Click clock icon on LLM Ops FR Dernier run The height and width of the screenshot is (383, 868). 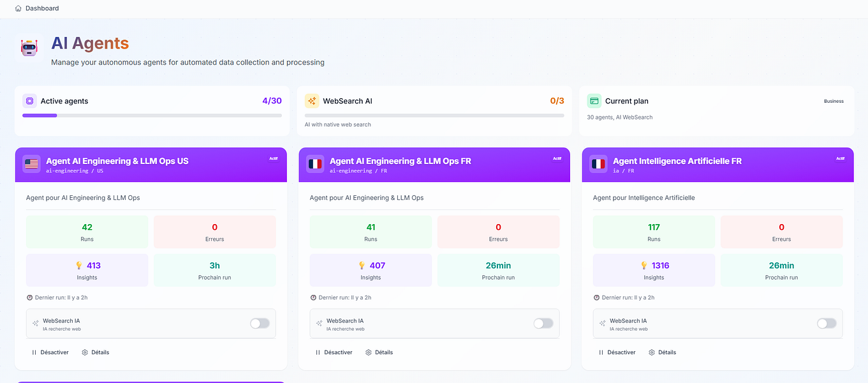coord(313,297)
